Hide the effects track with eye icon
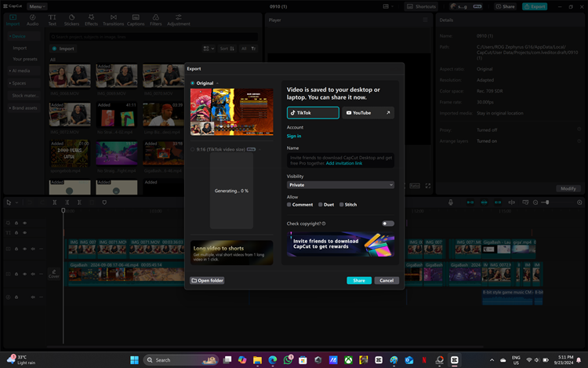 (25, 223)
